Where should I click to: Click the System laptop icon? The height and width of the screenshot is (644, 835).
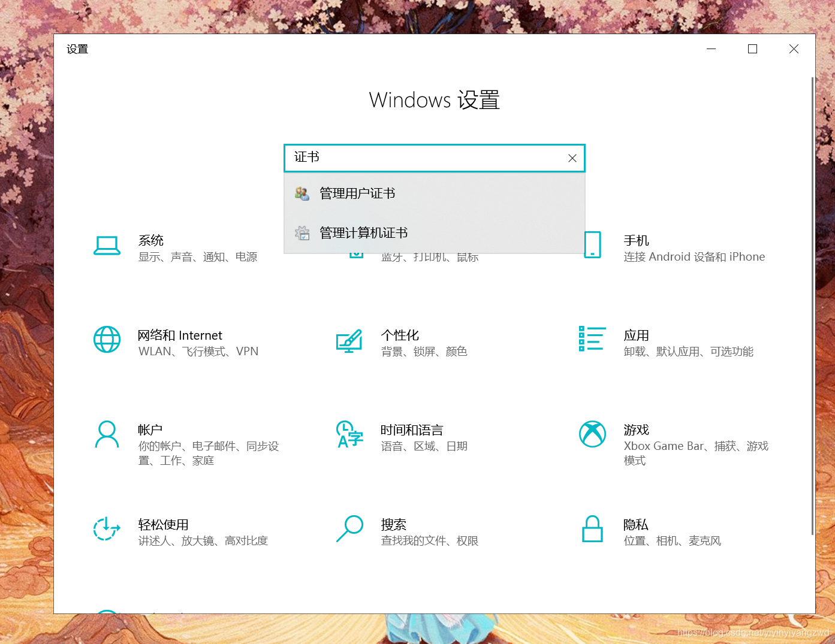[107, 245]
